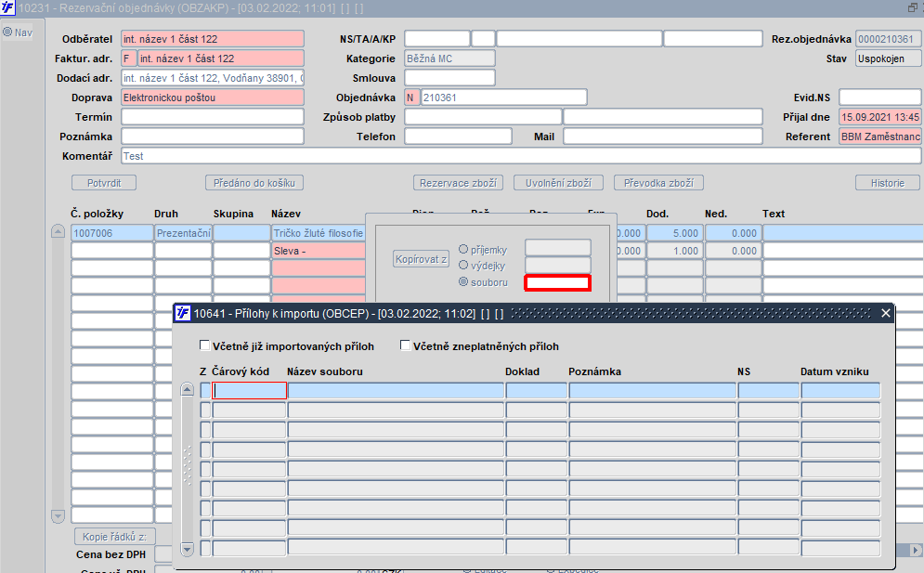The width and height of the screenshot is (924, 573).
Task: Select the výdejky radio option
Action: coord(463,266)
